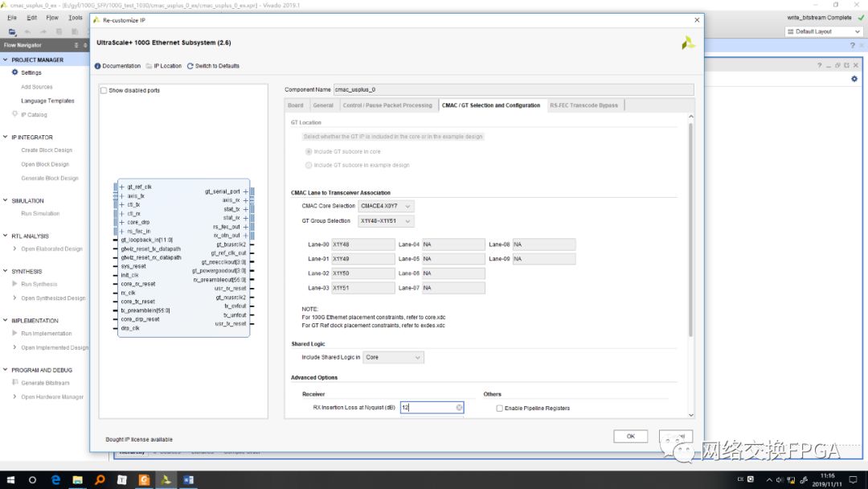Open the Documentation info icon
This screenshot has height=489, width=868.
[x=97, y=66]
